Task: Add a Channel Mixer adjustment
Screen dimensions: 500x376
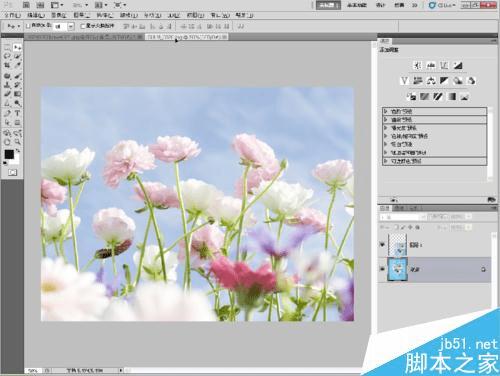Action: click(471, 81)
